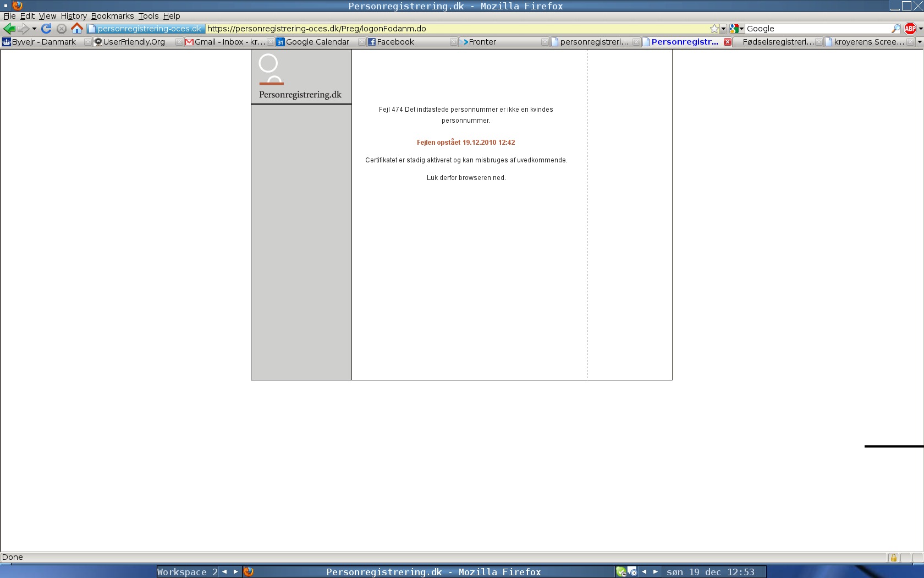924x578 pixels.
Task: Reload the page with the refresh icon
Action: [46, 29]
